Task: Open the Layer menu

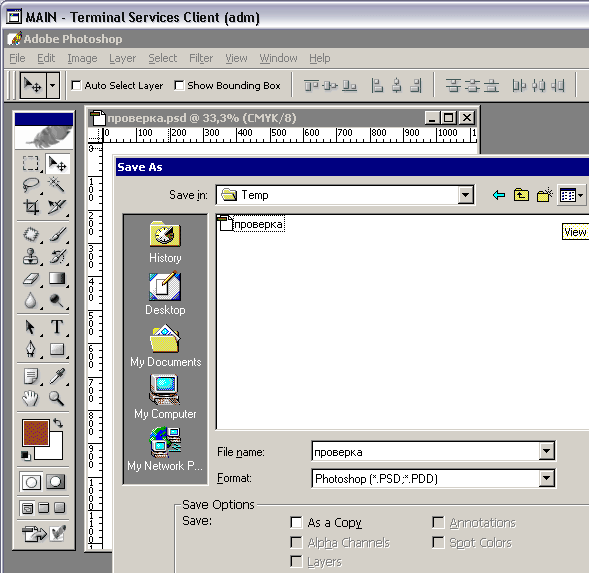Action: [122, 58]
